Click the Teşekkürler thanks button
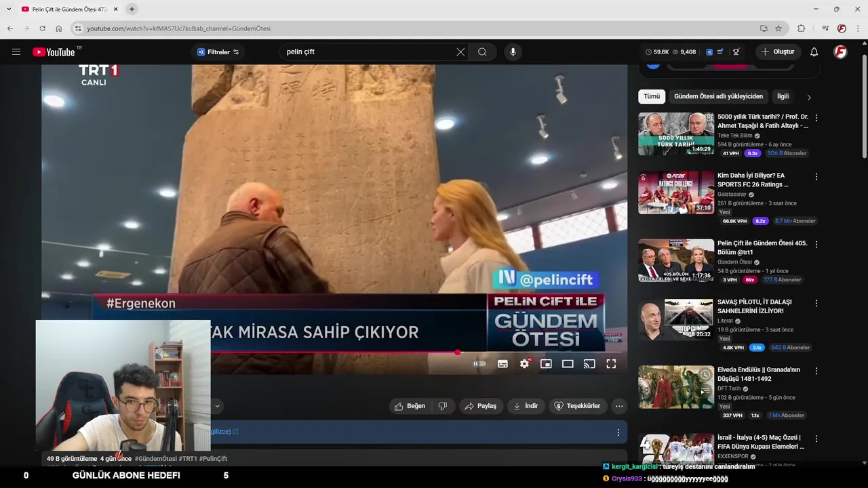 tap(577, 406)
